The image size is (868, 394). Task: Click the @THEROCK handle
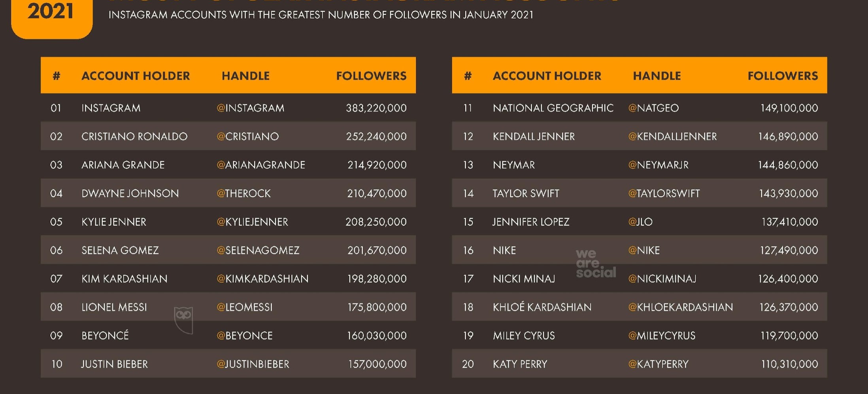pyautogui.click(x=243, y=193)
